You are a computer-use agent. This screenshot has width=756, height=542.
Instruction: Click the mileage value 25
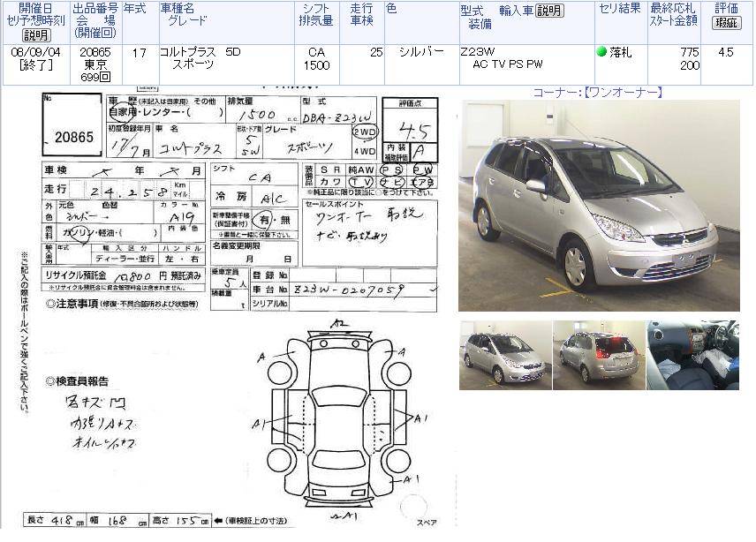376,52
